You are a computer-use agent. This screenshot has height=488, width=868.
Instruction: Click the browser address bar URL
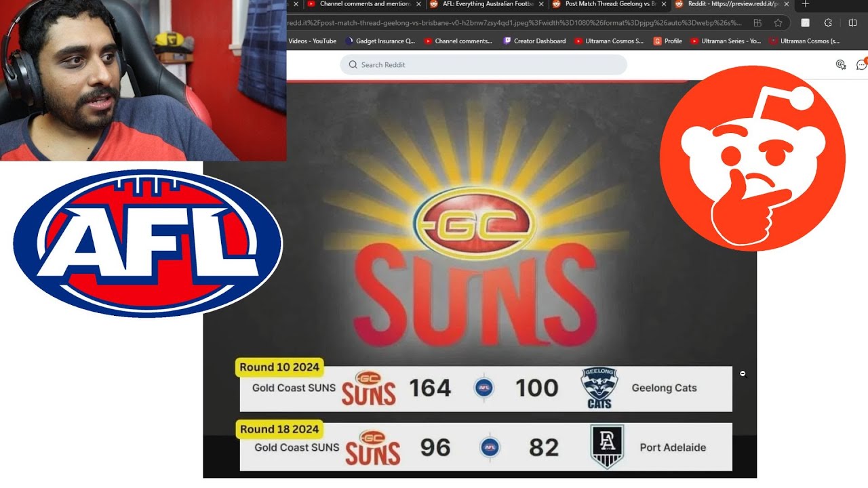tap(515, 22)
